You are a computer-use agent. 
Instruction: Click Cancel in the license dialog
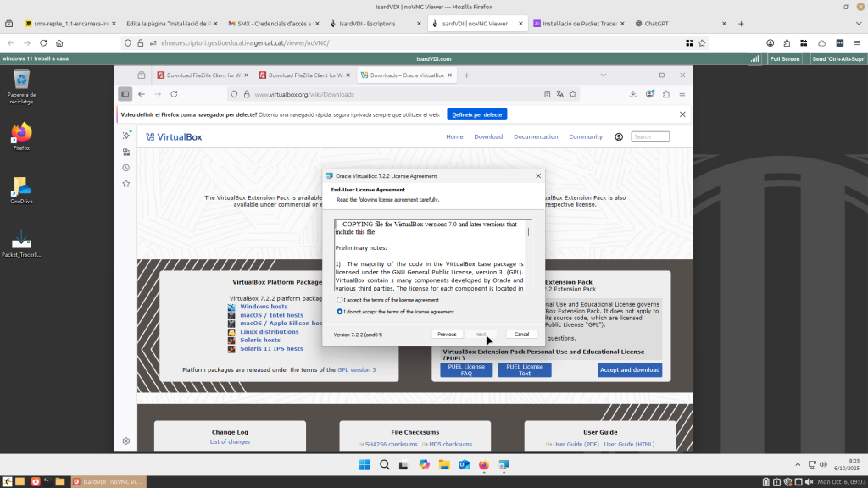521,335
